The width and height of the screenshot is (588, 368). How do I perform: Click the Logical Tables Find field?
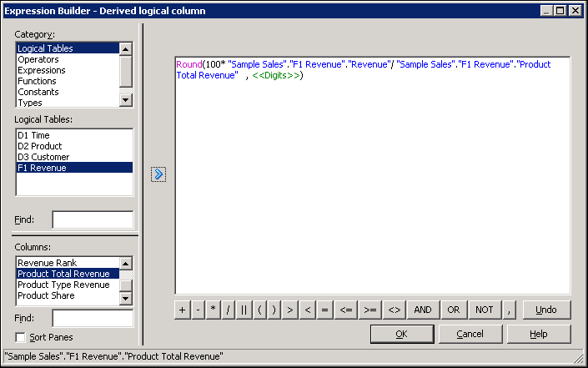(x=93, y=219)
